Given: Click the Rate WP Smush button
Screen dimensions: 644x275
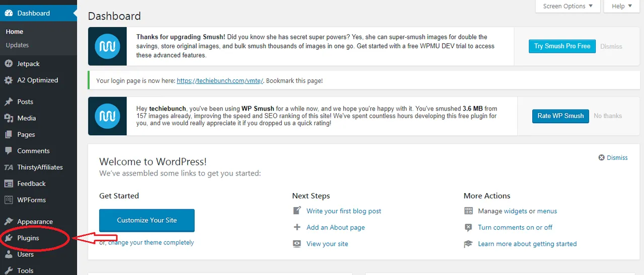Looking at the screenshot, I should point(560,116).
